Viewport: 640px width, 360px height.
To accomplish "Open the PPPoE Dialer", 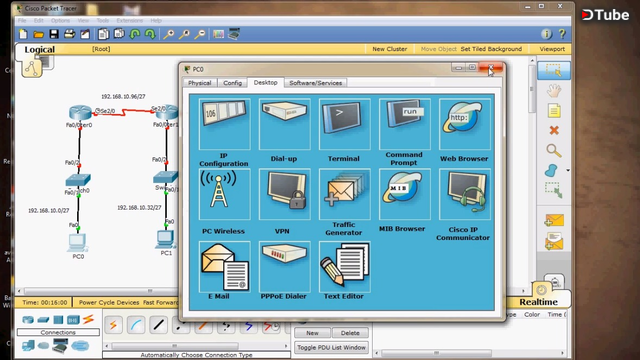I will click(x=284, y=266).
